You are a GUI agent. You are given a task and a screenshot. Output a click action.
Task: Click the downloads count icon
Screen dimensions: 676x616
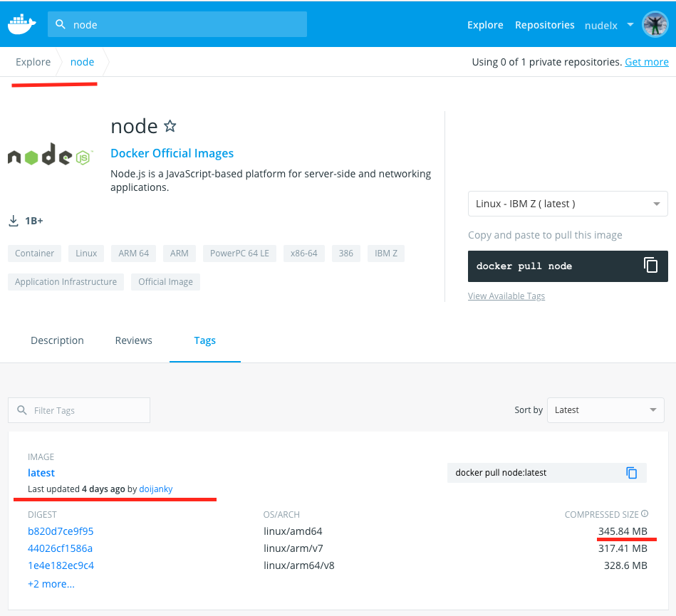click(14, 221)
